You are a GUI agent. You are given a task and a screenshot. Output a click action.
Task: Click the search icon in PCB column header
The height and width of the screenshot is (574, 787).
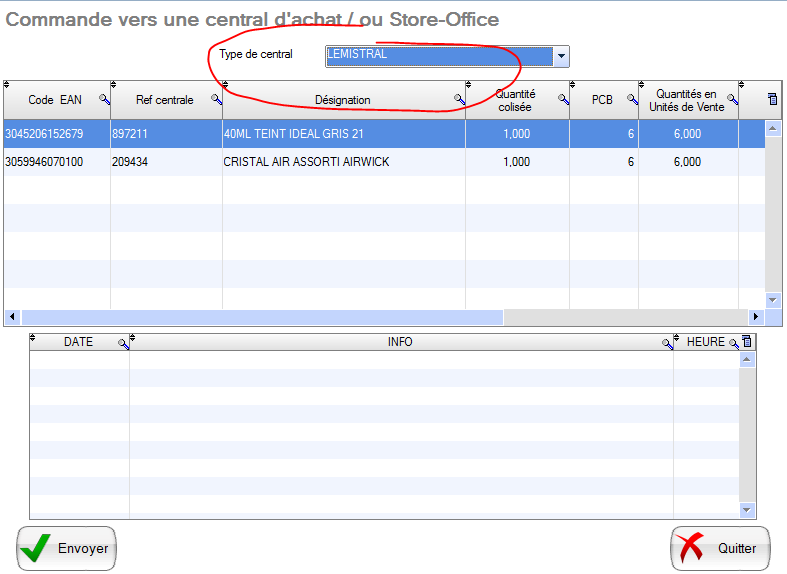click(x=631, y=100)
